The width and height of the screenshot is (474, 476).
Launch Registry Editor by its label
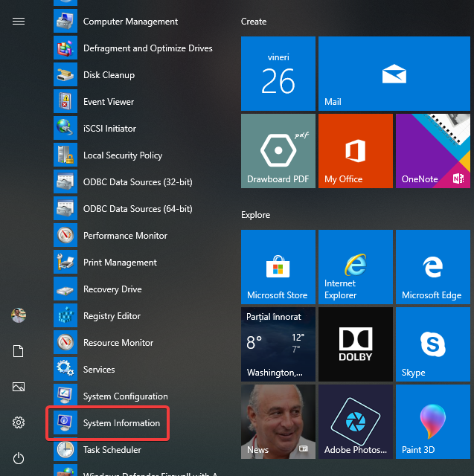pos(112,315)
